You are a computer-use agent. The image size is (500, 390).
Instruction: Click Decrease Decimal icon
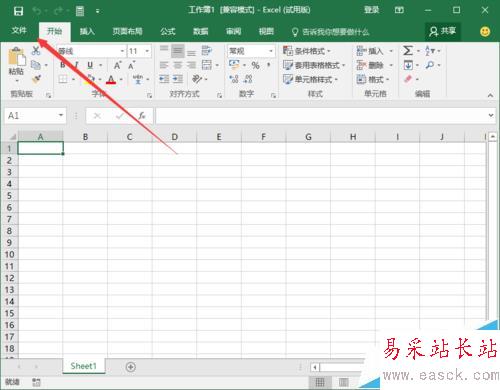[x=248, y=79]
